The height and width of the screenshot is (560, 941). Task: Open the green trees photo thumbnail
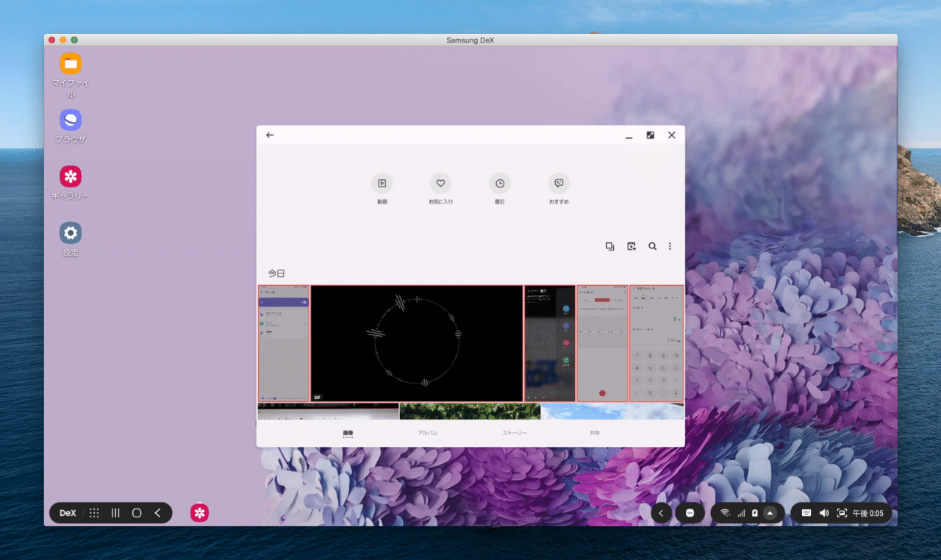click(x=470, y=411)
